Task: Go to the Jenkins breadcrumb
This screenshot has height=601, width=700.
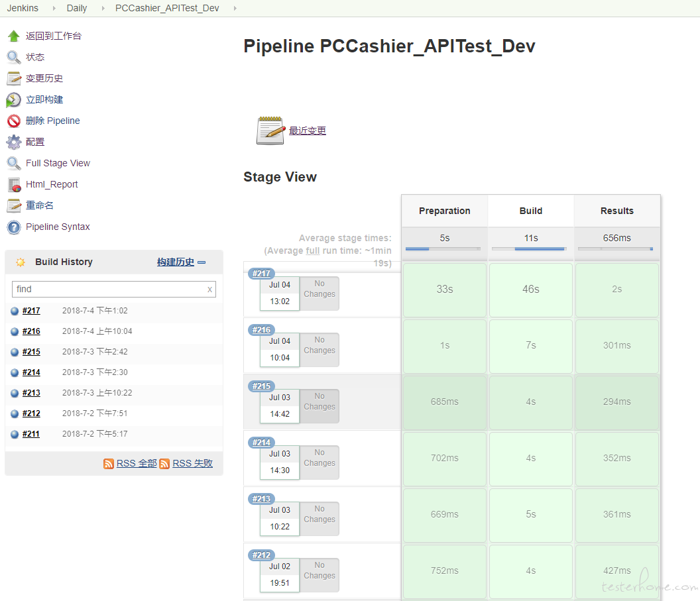Action: coord(23,8)
